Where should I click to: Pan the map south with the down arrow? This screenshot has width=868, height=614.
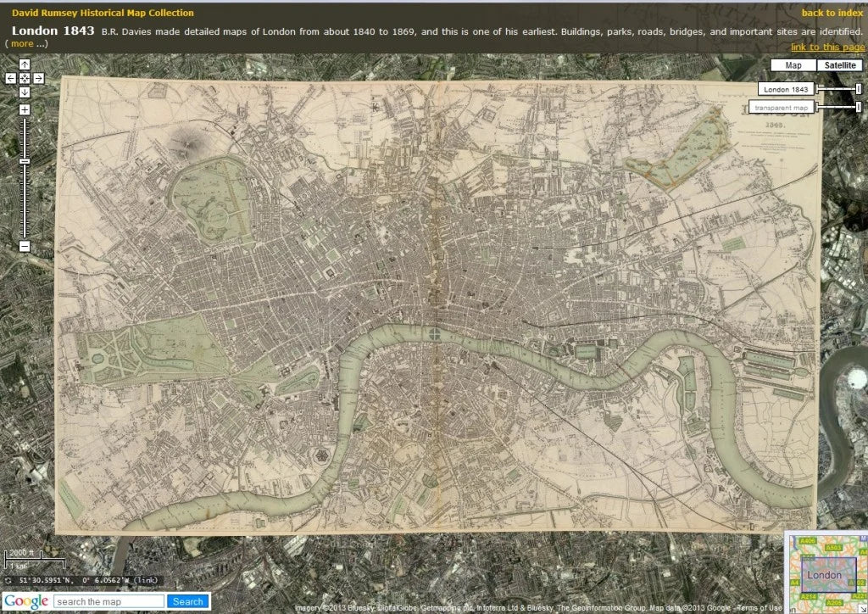[25, 92]
